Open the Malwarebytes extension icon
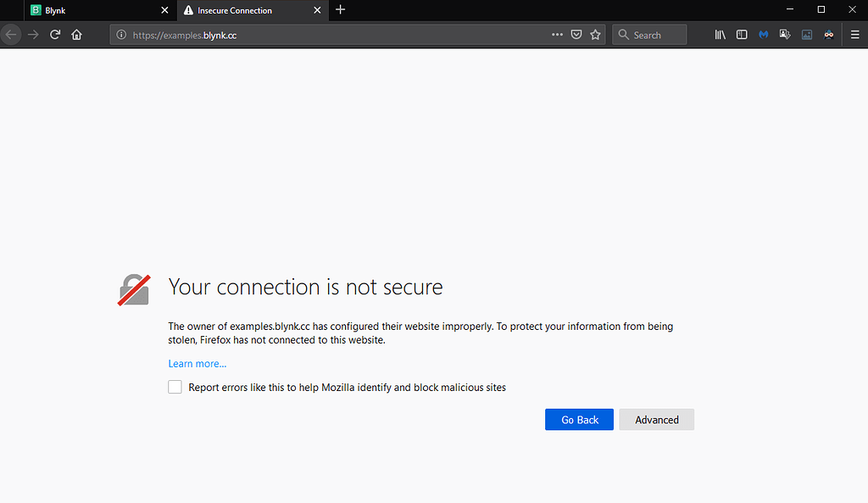The height and width of the screenshot is (503, 868). click(763, 34)
